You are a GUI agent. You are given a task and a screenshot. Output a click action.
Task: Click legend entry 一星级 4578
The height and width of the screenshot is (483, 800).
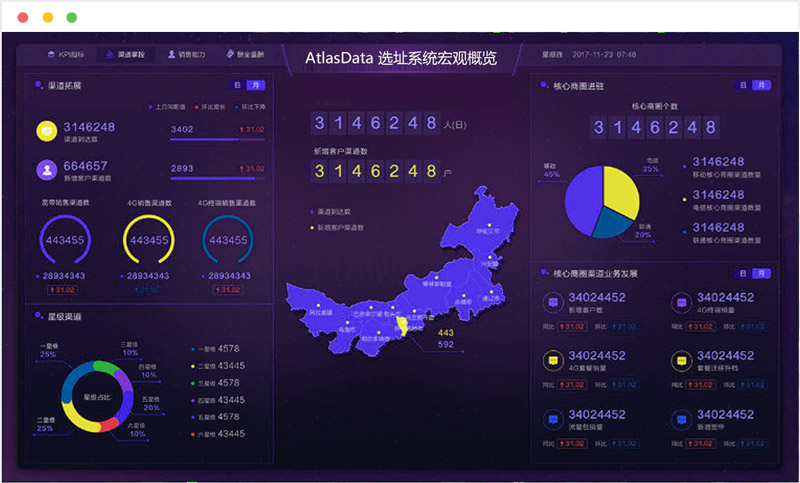pos(215,349)
